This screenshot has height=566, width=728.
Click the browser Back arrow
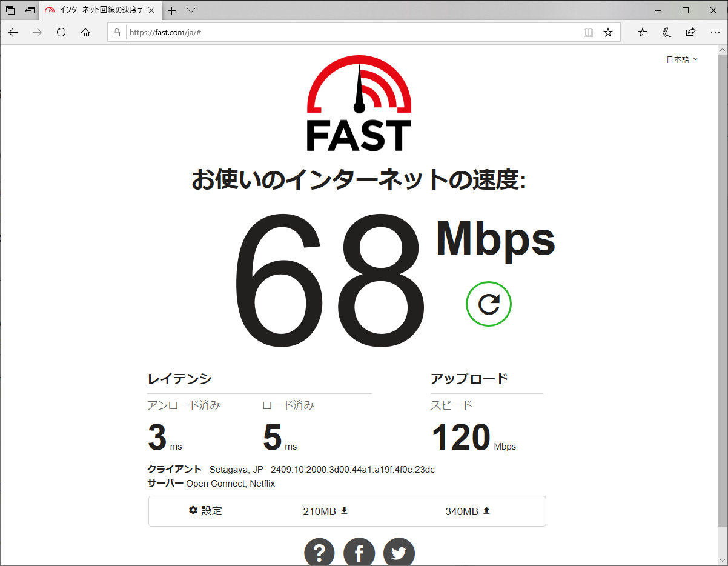coord(13,33)
